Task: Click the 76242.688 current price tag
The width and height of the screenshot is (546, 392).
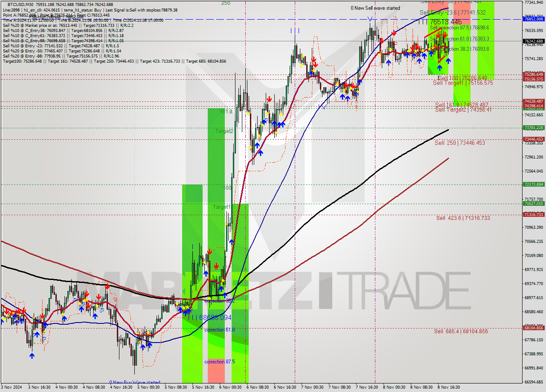Action: coord(534,41)
